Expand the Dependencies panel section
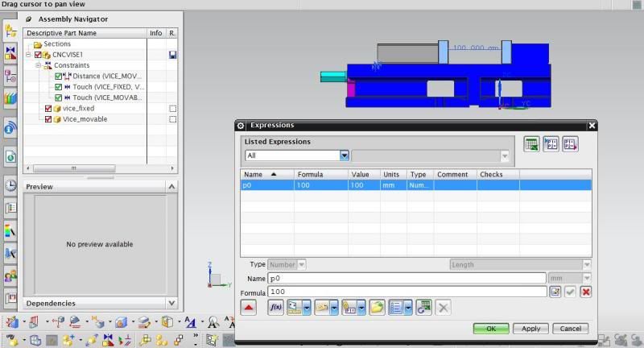 pos(171,303)
